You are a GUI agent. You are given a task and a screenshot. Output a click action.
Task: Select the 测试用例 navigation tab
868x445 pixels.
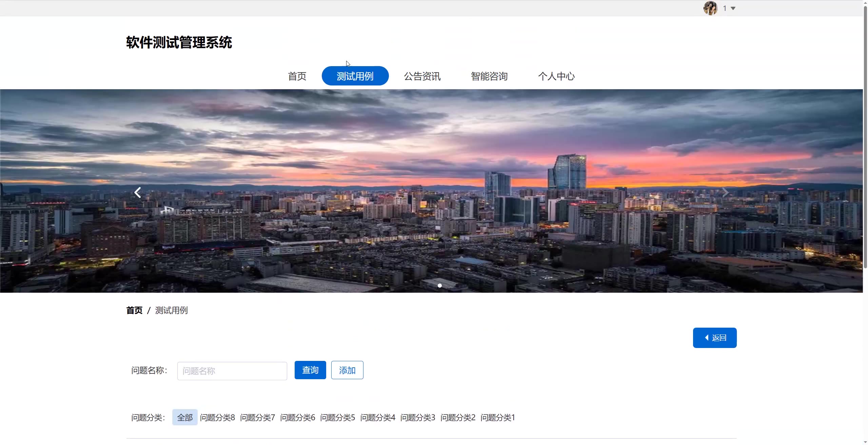355,76
